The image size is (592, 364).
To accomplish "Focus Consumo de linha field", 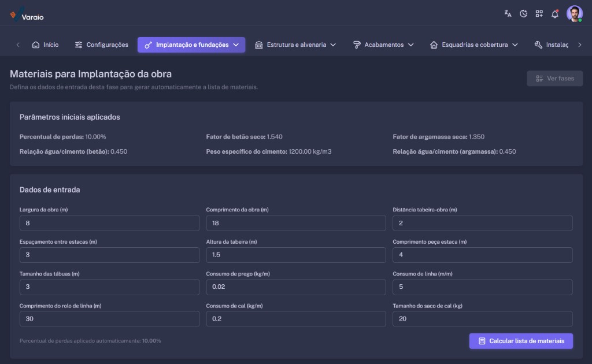I will 483,287.
